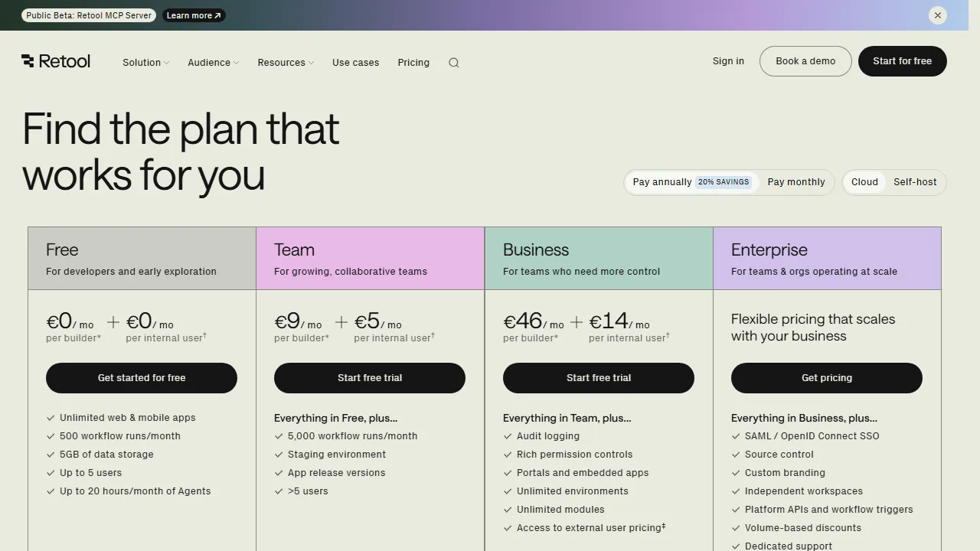
Task: Click checkmark beside Staging environment
Action: (279, 455)
